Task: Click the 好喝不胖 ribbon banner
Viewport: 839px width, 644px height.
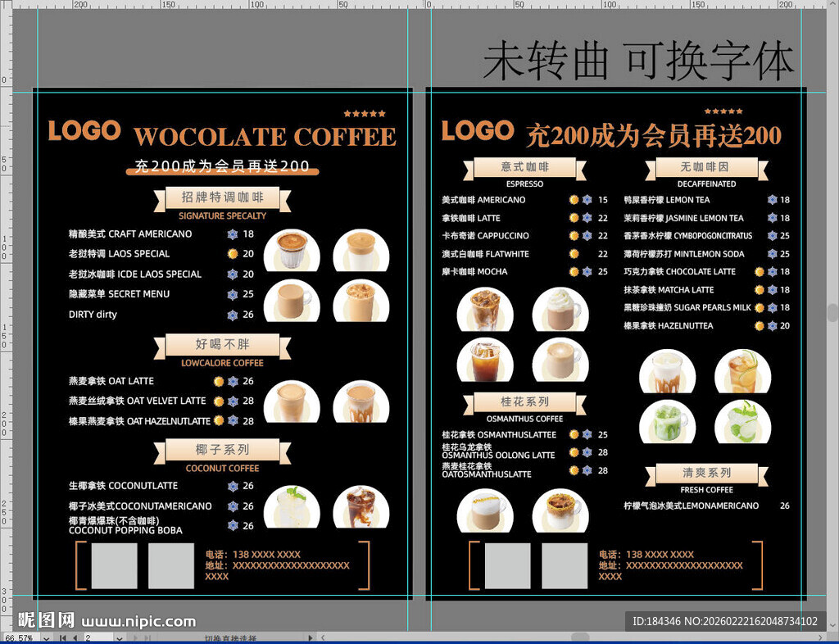Action: tap(222, 345)
